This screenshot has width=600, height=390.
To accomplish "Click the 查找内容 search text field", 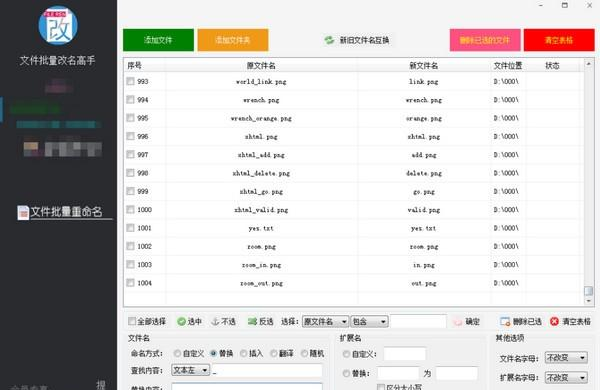I will click(x=266, y=370).
